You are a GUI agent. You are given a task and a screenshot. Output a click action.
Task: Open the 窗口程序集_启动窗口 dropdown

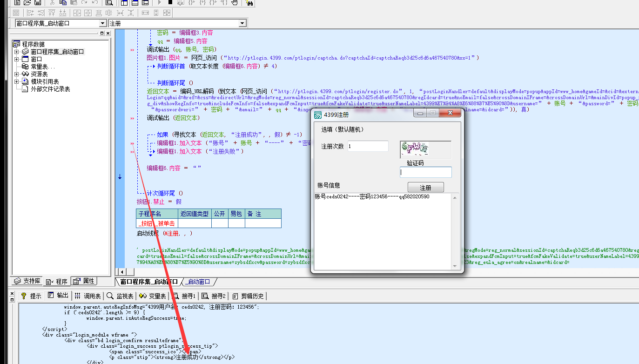[x=102, y=23]
